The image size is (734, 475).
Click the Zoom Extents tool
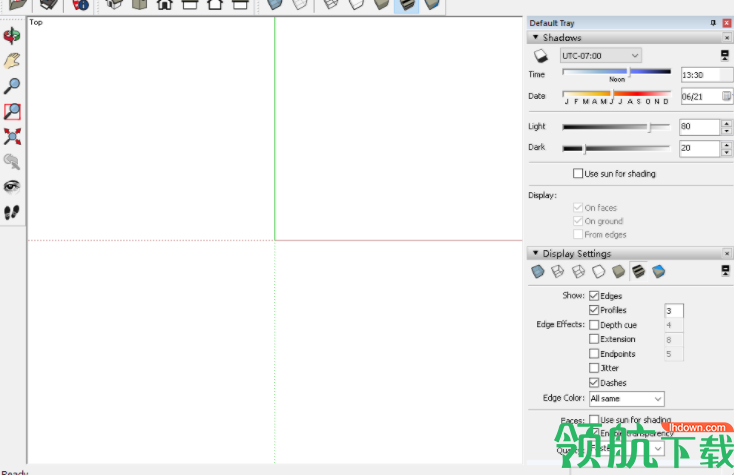(12, 137)
